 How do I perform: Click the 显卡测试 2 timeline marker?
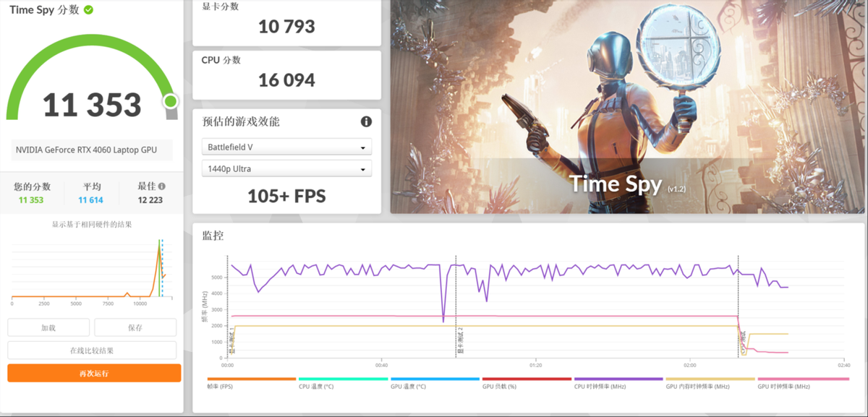(460, 341)
